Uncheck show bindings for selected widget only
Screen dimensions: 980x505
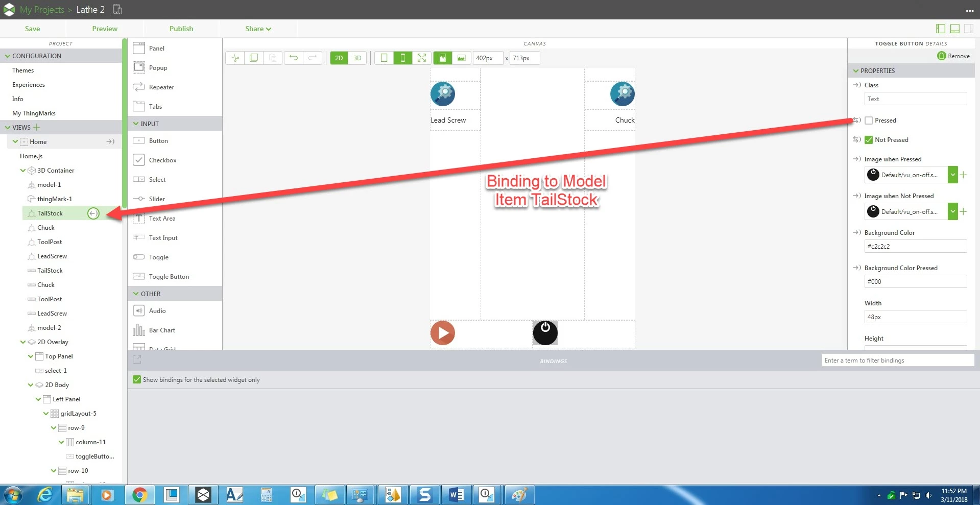coord(137,379)
